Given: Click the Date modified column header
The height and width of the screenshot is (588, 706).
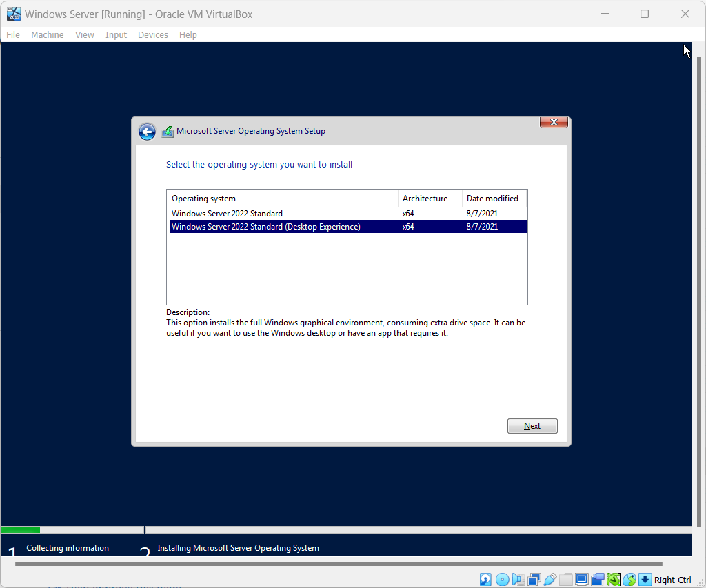Looking at the screenshot, I should [494, 199].
